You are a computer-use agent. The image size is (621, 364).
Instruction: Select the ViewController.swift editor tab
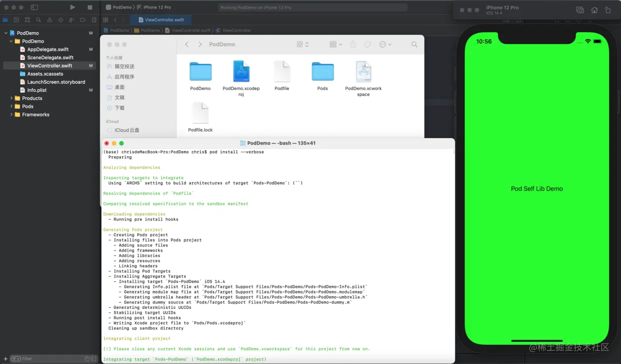[160, 20]
